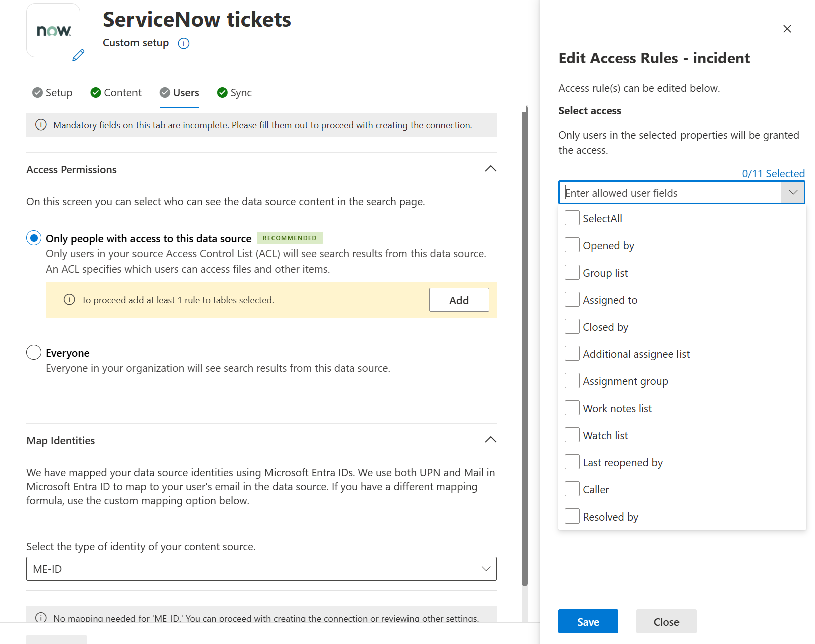Select 'Only people with access' radio option
This screenshot has width=815, height=644.
(34, 238)
